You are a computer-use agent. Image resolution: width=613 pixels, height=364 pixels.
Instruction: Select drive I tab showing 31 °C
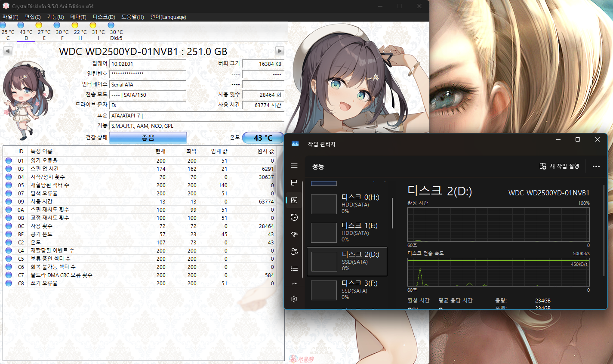[x=98, y=31]
